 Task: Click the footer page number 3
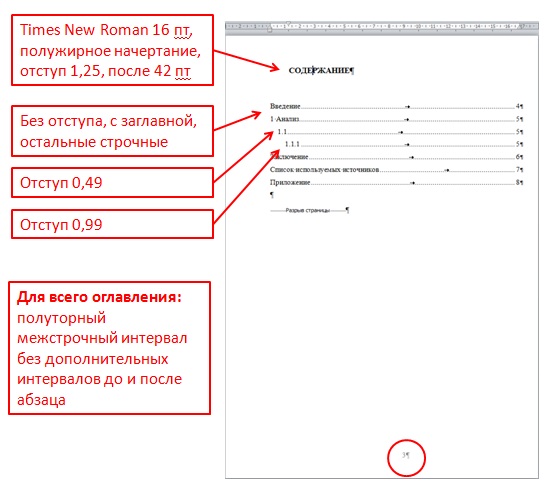404,455
